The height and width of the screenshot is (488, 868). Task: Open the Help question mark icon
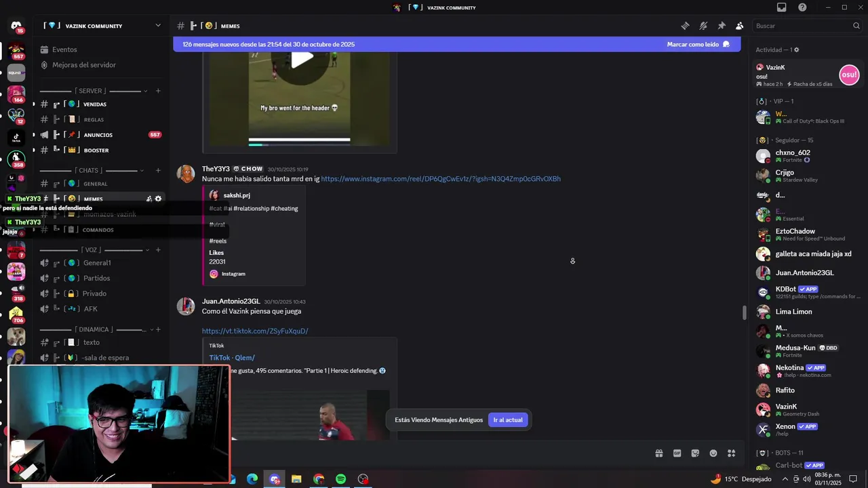[802, 7]
